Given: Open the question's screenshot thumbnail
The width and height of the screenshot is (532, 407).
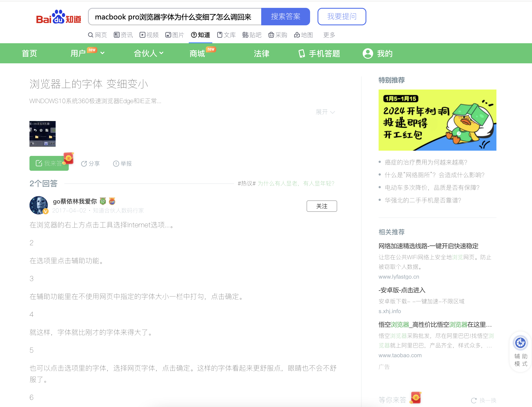Looking at the screenshot, I should click(42, 134).
